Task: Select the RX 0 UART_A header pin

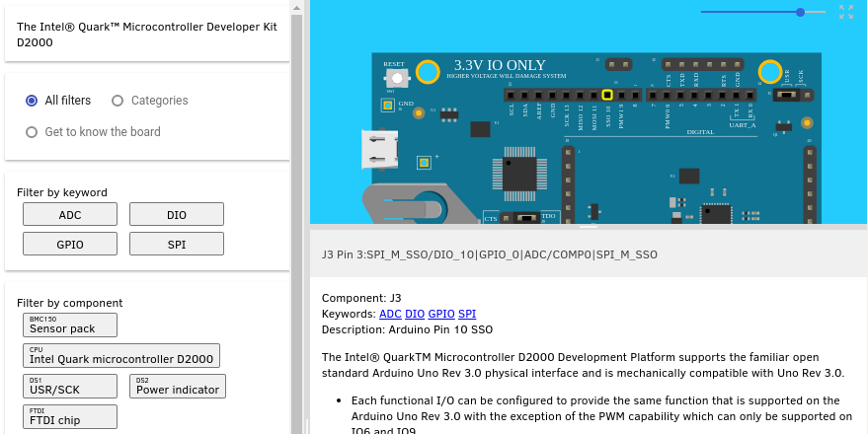Action: 750,95
